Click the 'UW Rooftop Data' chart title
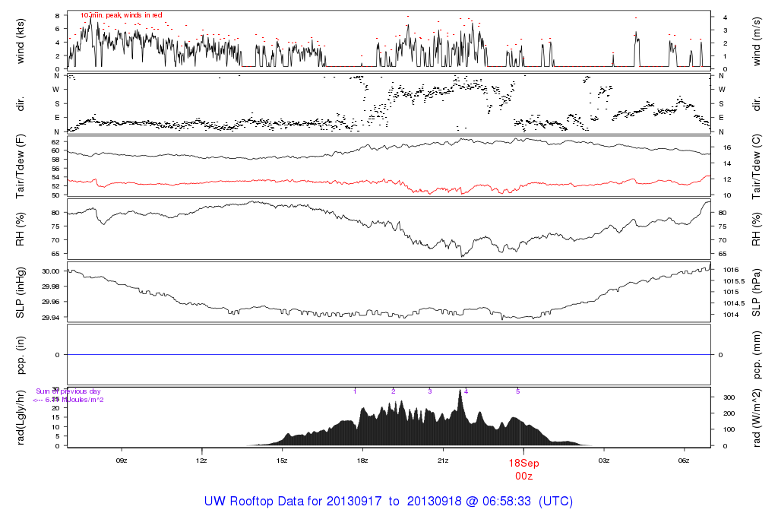The image size is (778, 532). click(x=388, y=502)
